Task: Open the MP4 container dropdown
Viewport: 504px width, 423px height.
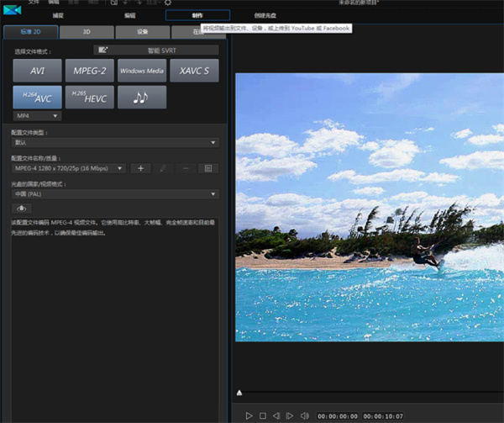Action: tap(36, 115)
